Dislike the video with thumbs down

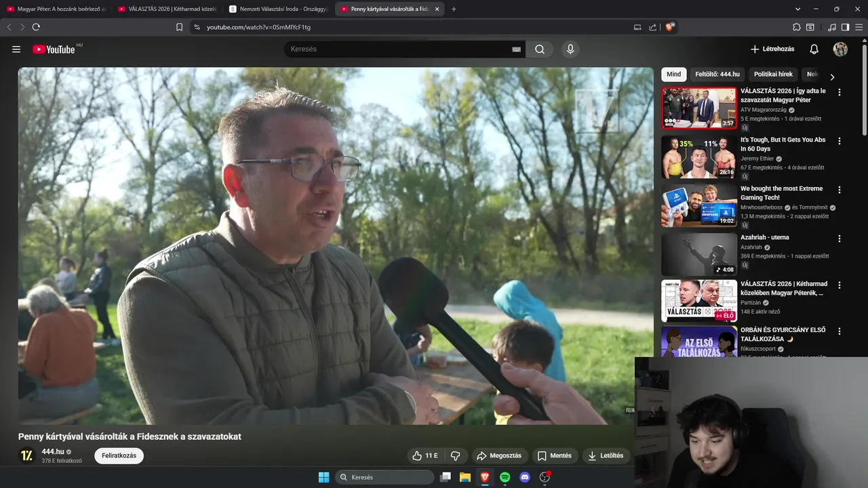click(456, 455)
